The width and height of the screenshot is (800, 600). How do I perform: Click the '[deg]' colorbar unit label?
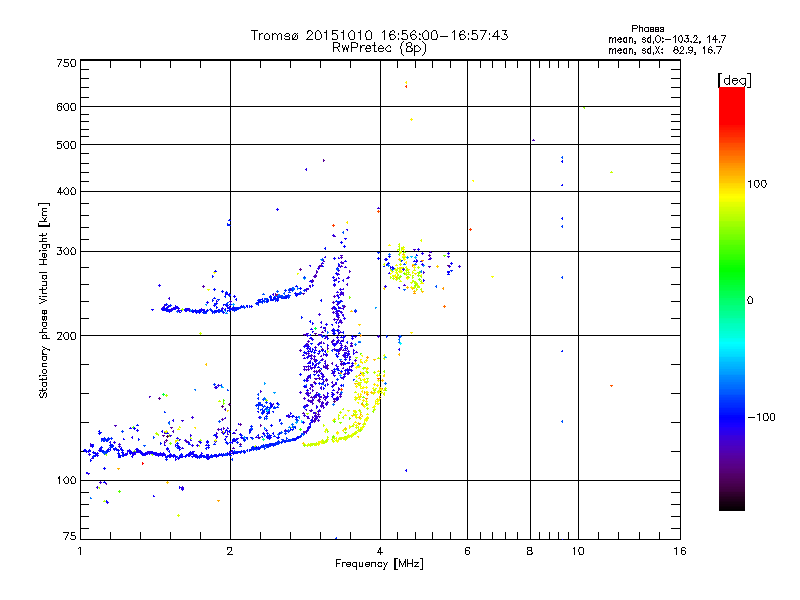tap(734, 80)
